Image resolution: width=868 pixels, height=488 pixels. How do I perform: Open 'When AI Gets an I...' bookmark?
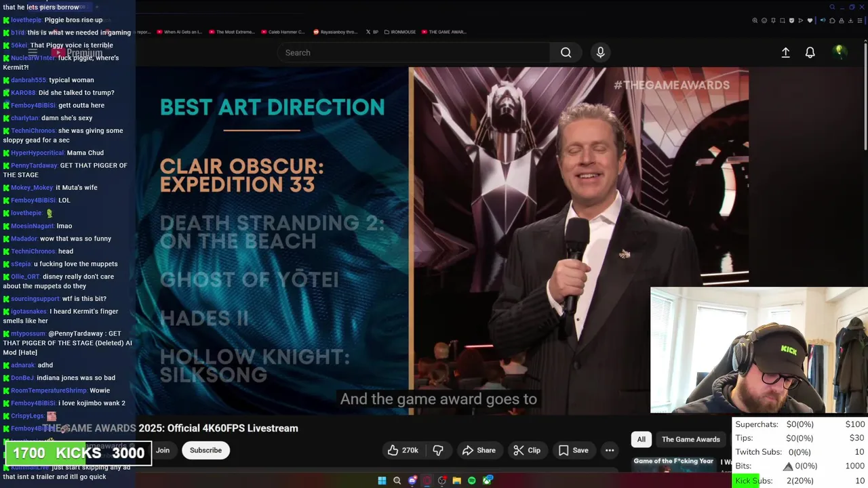coord(179,32)
